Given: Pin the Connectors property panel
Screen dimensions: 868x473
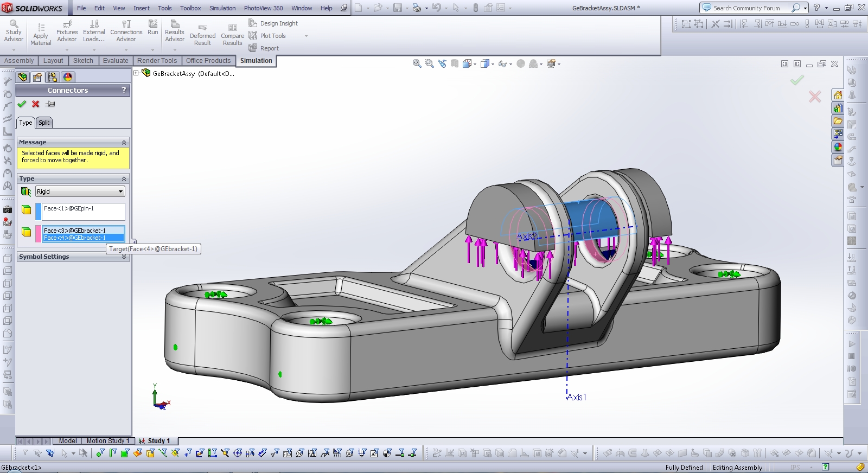Looking at the screenshot, I should point(50,104).
